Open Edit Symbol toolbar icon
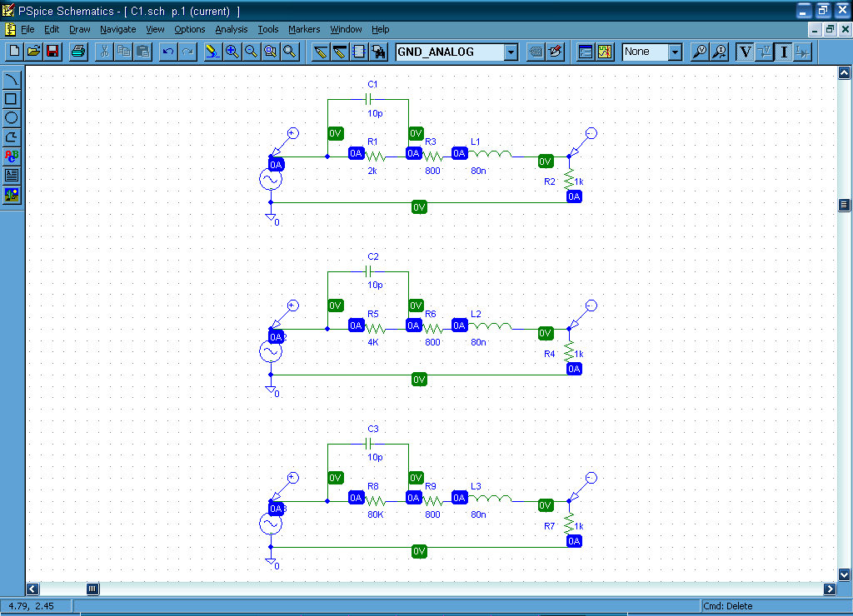Image resolution: width=853 pixels, height=616 pixels. tap(556, 52)
